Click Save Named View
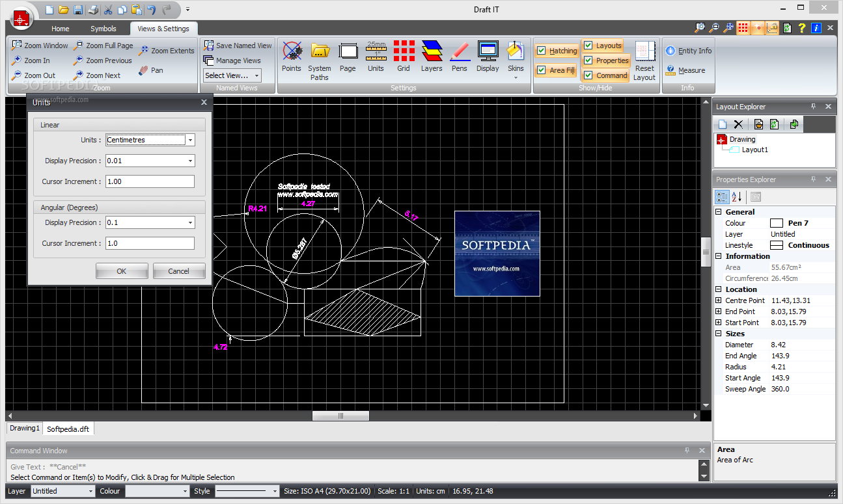 [238, 46]
